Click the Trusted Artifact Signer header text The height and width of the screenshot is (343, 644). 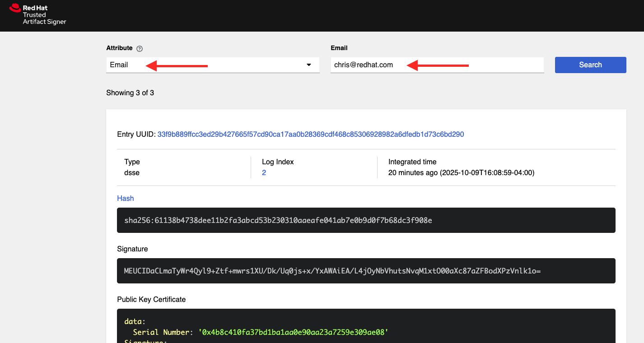click(x=44, y=19)
